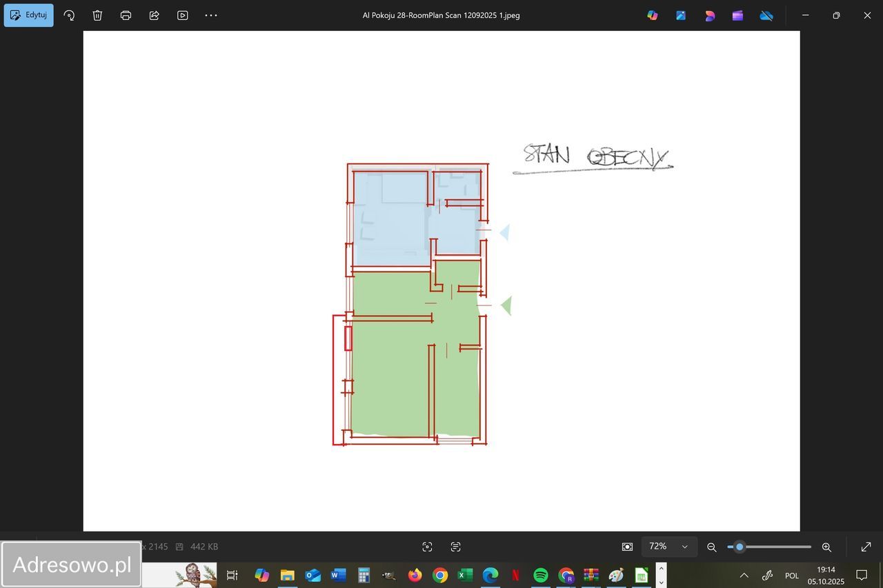Click the scan text icon in status bar
This screenshot has height=588, width=883.
(x=455, y=547)
